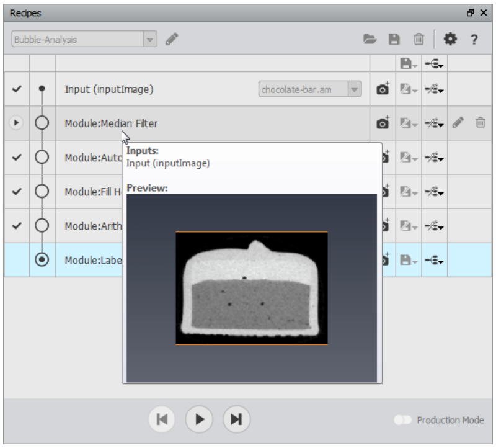Image resolution: width=496 pixels, height=448 pixels.
Task: Remove the Median Filter step with trash icon
Action: (480, 122)
